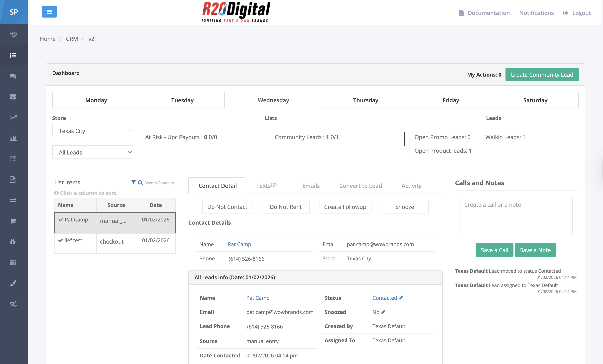
Task: Click the Create Followup button
Action: (345, 207)
